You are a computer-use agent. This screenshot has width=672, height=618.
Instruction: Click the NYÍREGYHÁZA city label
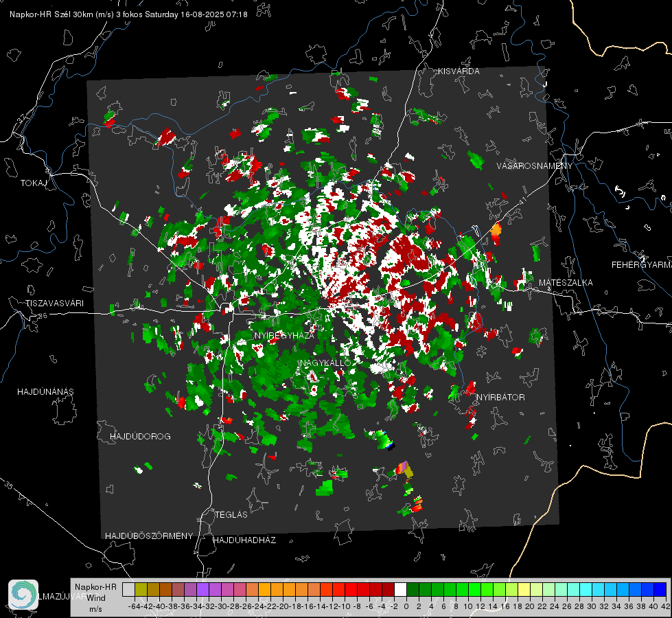pos(284,335)
